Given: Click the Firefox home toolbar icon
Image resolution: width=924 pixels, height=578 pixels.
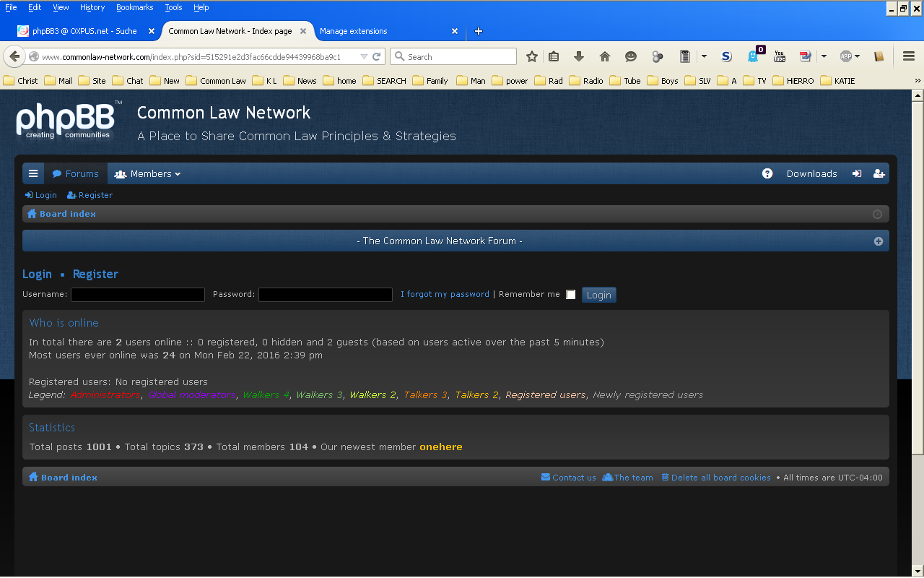Looking at the screenshot, I should tap(605, 56).
